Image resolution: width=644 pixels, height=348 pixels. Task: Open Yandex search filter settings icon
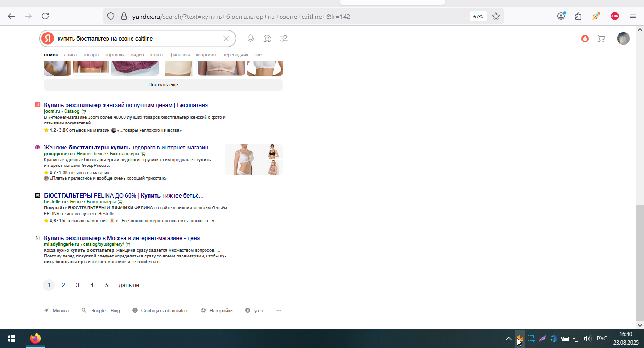(284, 39)
